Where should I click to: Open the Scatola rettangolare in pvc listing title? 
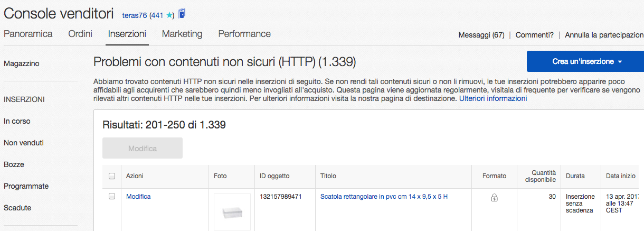384,197
